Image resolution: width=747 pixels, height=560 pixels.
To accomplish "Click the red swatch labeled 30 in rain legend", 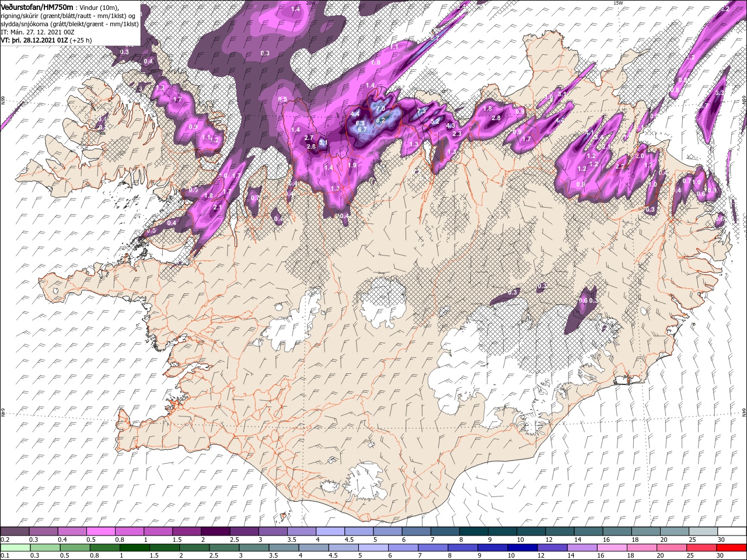I will [x=732, y=548].
